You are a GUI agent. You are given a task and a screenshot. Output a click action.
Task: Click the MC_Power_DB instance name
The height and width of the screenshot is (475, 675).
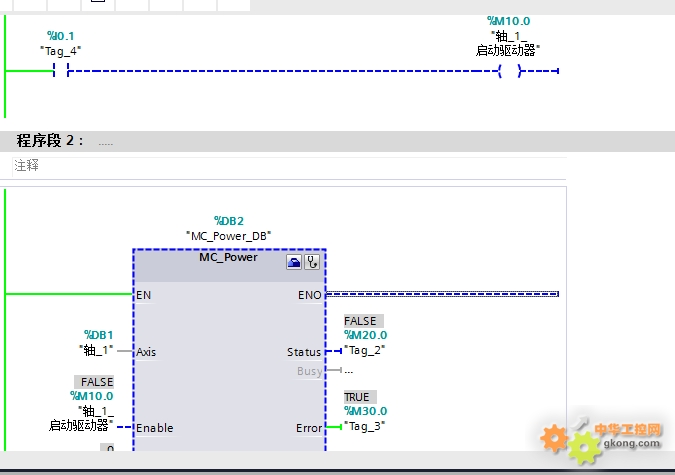click(228, 236)
